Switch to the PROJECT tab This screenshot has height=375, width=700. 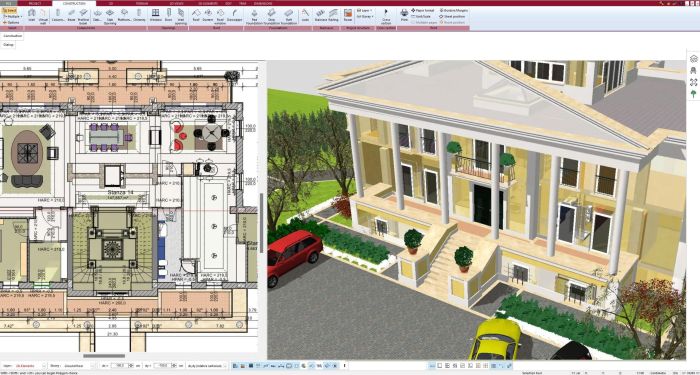(x=34, y=3)
